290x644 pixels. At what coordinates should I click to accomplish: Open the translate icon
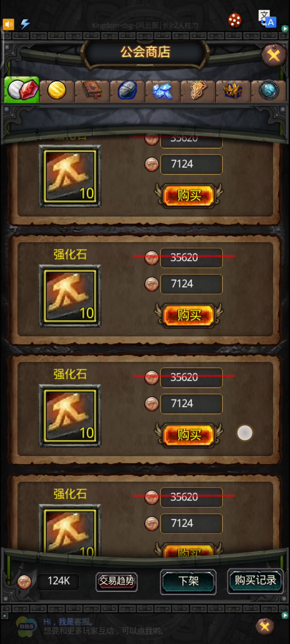(x=267, y=19)
